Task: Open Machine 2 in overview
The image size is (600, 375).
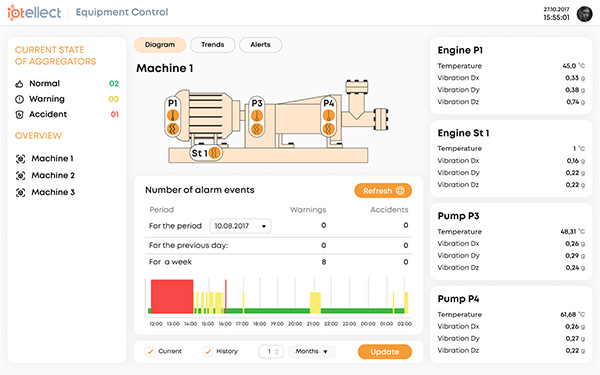Action: (x=53, y=175)
